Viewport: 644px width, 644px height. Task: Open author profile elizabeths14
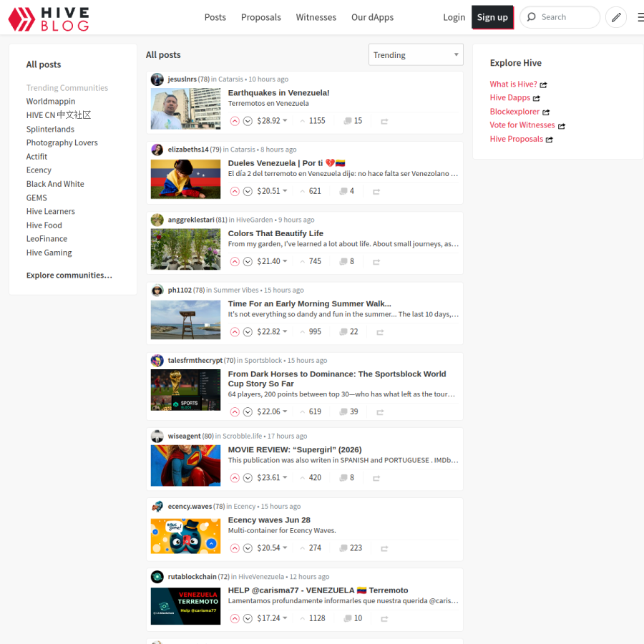click(x=188, y=150)
